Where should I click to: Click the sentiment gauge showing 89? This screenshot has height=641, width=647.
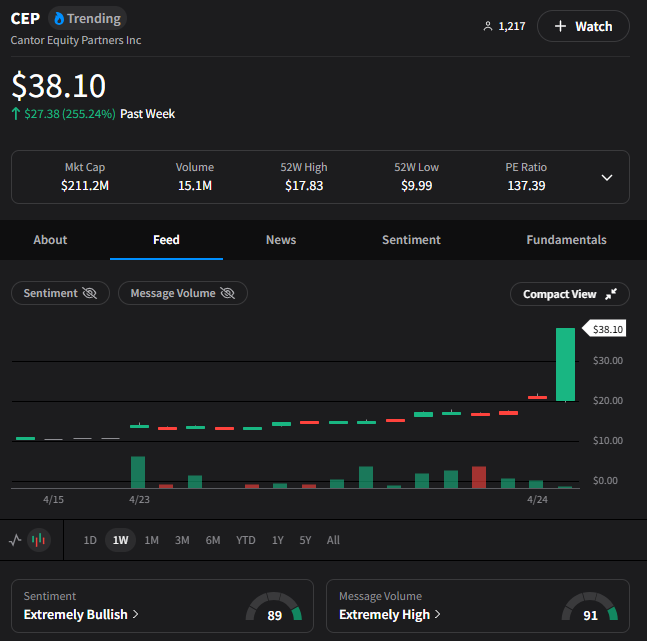274,607
